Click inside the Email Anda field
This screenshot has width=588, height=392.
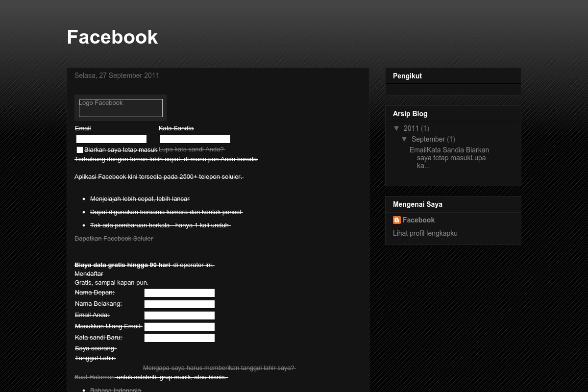[x=179, y=316]
